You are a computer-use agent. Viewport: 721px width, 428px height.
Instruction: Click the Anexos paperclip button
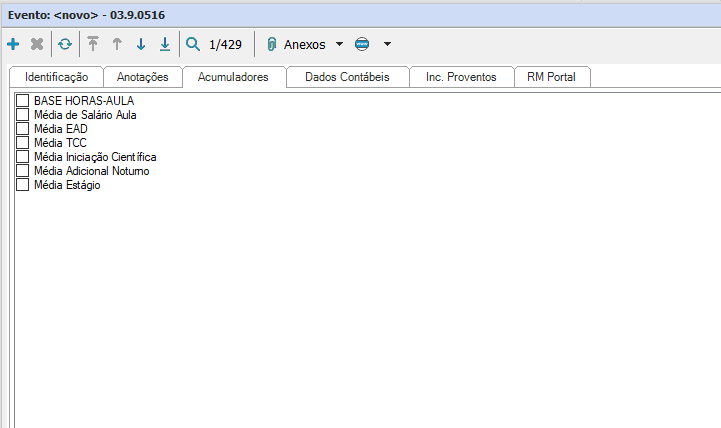point(296,44)
